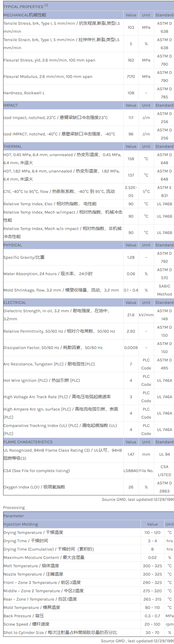174x644 pixels.
Task: Select the Specific Gravity value 1.28
Action: click(131, 258)
